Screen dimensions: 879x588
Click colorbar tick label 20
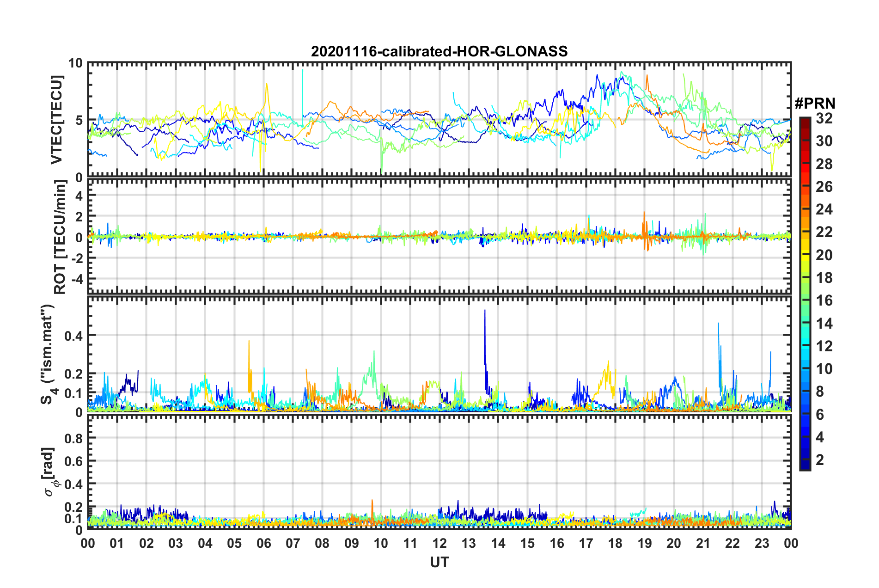coord(824,255)
